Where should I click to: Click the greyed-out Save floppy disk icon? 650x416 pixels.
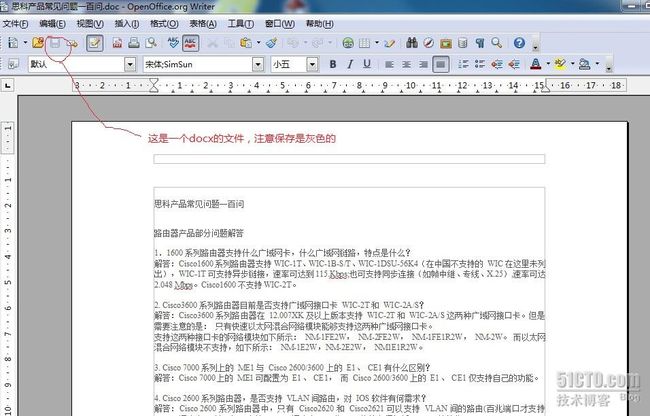coord(55,43)
